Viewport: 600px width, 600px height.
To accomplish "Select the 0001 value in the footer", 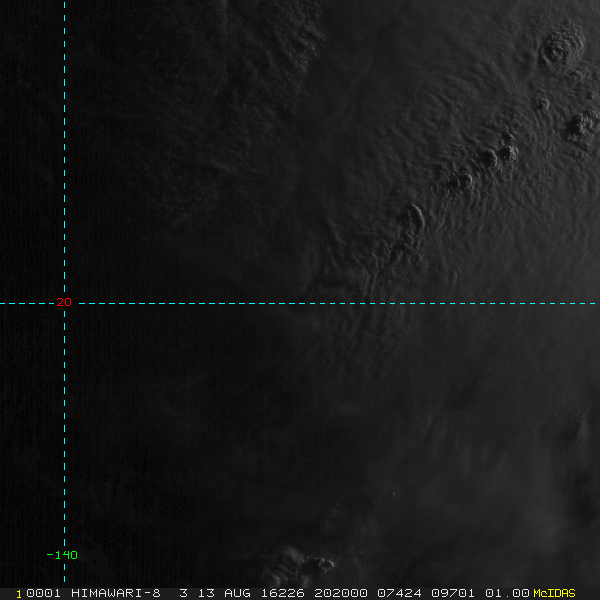I will [x=43, y=593].
